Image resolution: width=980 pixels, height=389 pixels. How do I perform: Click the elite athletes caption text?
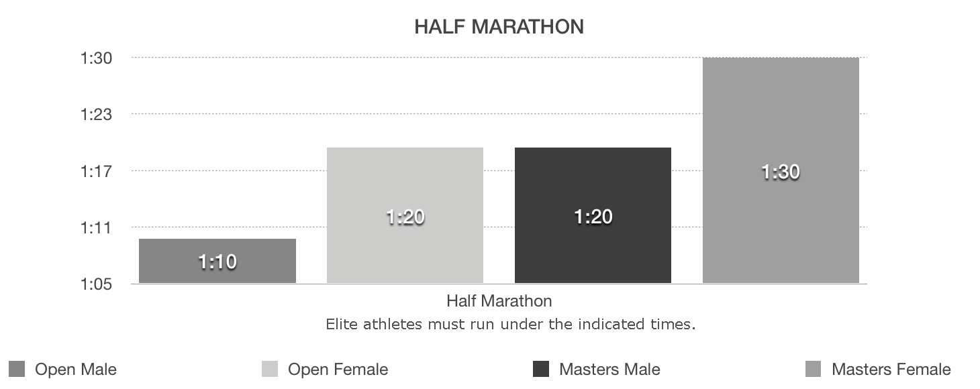tap(510, 325)
